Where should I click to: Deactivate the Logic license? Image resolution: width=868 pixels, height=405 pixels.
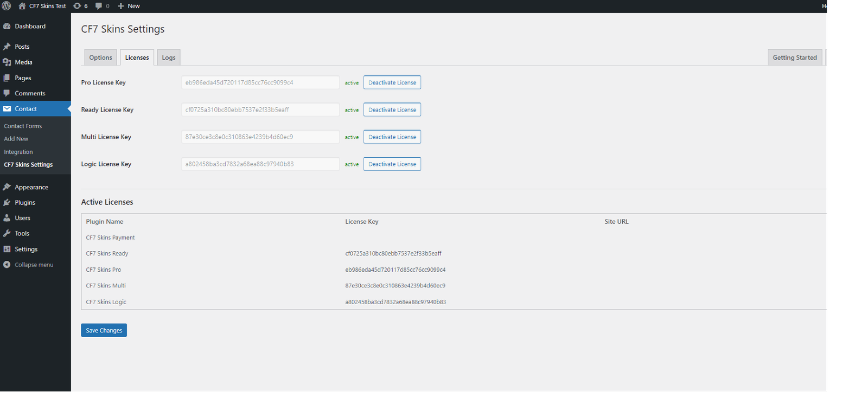(392, 164)
